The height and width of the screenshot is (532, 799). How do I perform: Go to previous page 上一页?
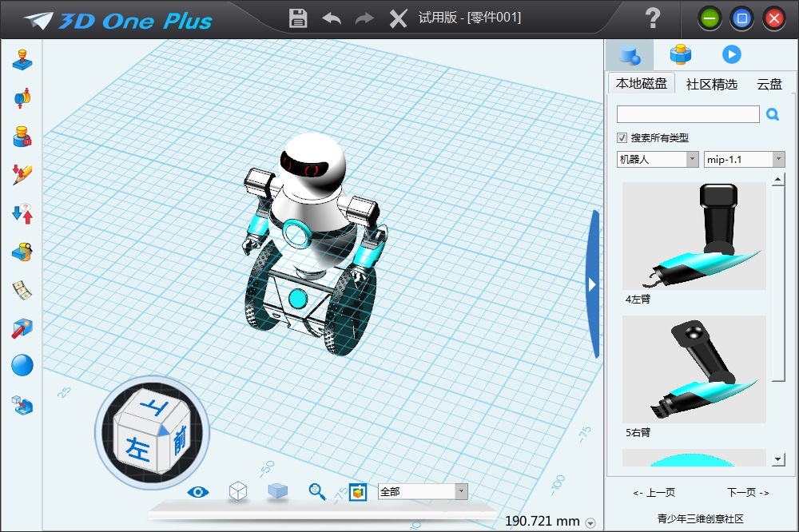tap(654, 493)
